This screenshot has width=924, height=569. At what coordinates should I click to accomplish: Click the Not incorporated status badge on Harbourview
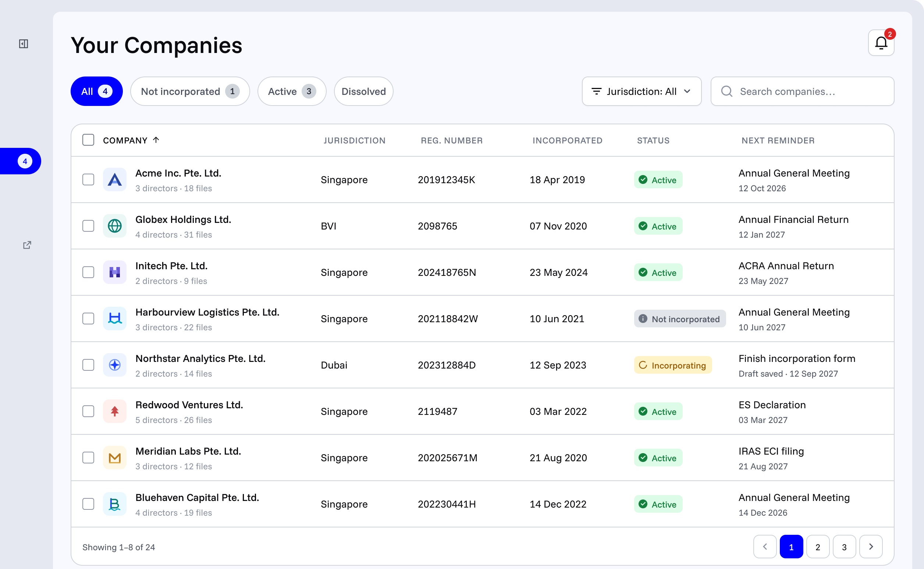pyautogui.click(x=680, y=319)
